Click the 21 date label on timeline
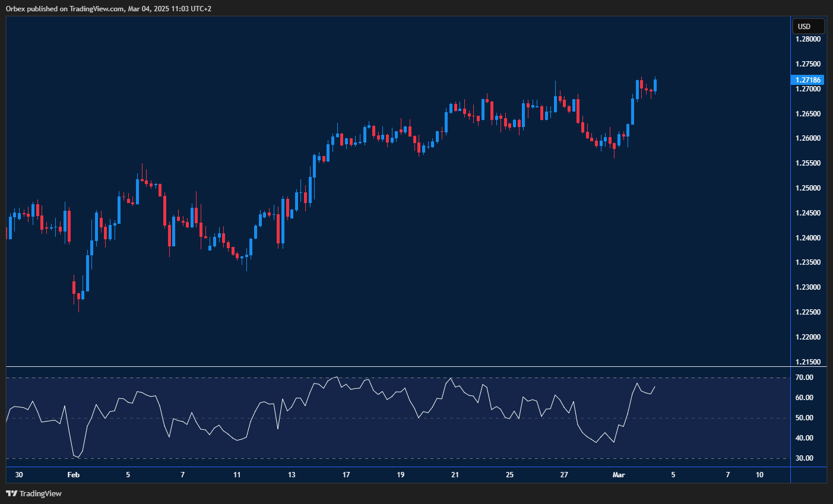 tap(455, 474)
